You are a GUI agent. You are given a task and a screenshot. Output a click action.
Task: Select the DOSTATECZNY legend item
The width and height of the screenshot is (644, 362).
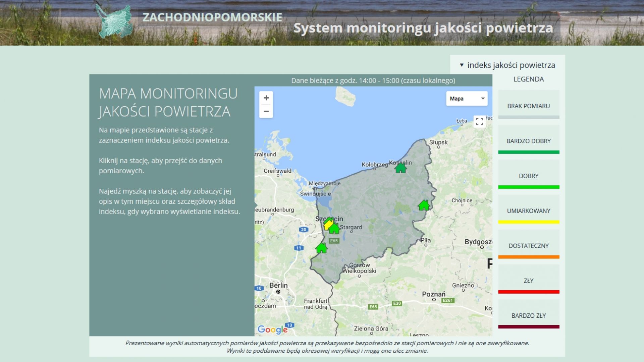[528, 246]
